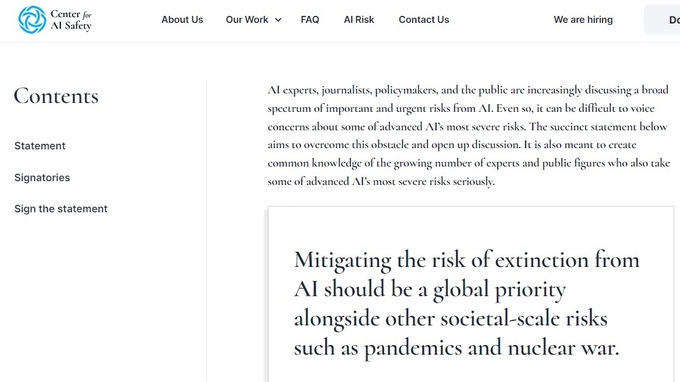Open the Sign the statement link
The height and width of the screenshot is (382, 680).
click(61, 209)
